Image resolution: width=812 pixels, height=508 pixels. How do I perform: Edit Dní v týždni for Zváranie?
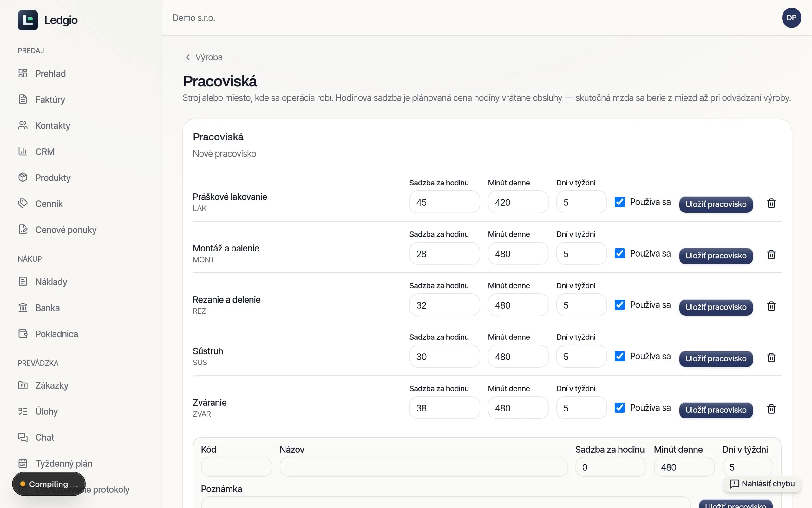point(581,408)
